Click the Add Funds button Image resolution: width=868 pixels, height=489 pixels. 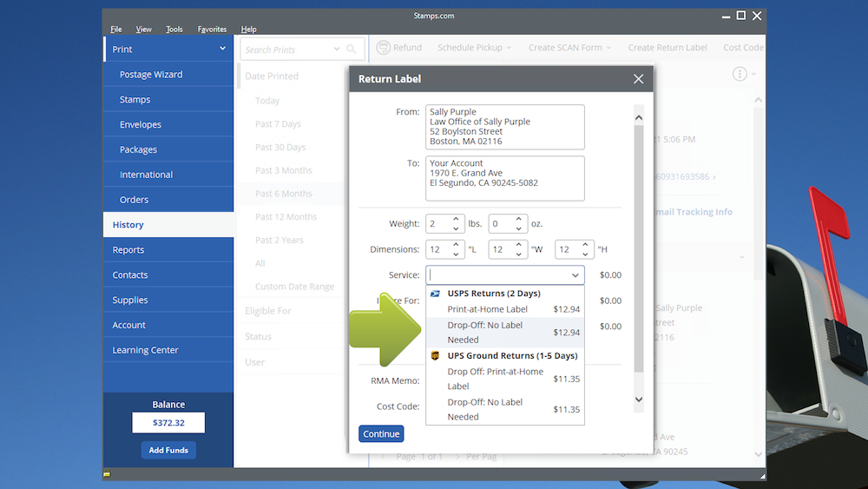[168, 450]
